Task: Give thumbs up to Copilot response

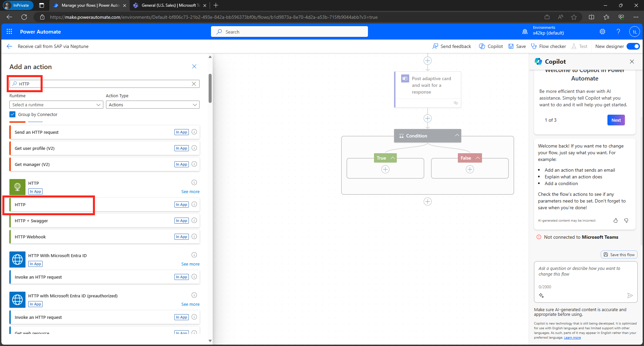Action: coord(615,220)
